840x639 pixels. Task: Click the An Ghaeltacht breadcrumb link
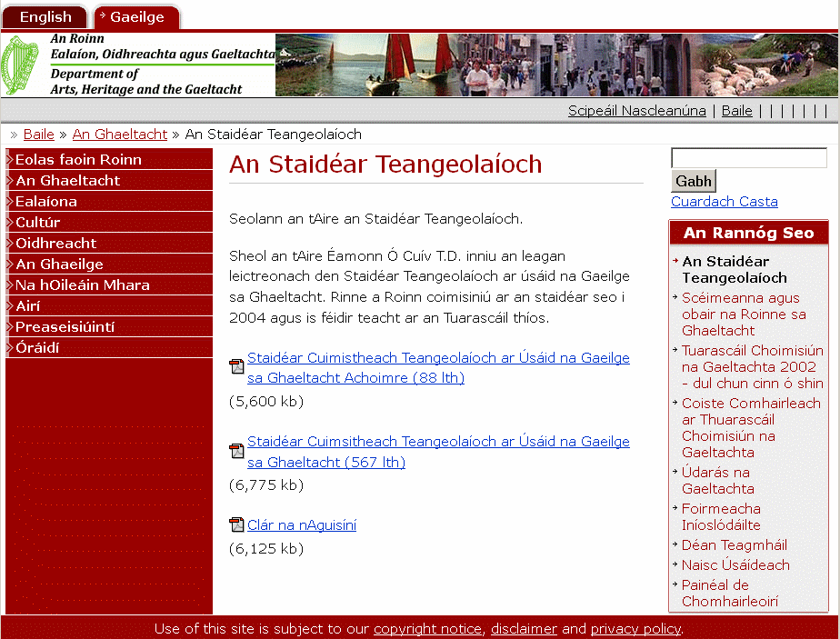[120, 135]
